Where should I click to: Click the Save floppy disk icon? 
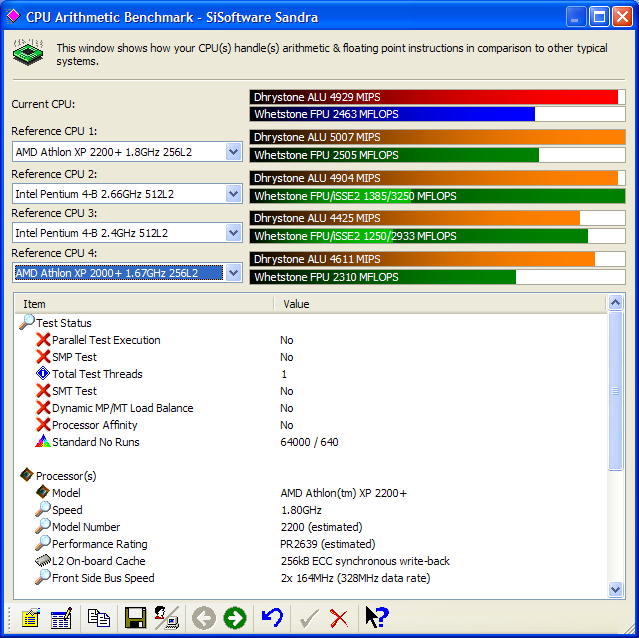pyautogui.click(x=135, y=618)
